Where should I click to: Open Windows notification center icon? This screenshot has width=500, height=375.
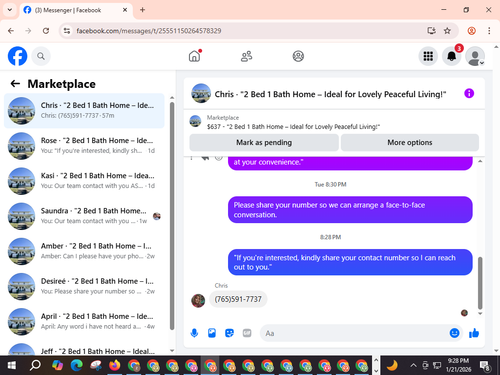click(x=484, y=365)
